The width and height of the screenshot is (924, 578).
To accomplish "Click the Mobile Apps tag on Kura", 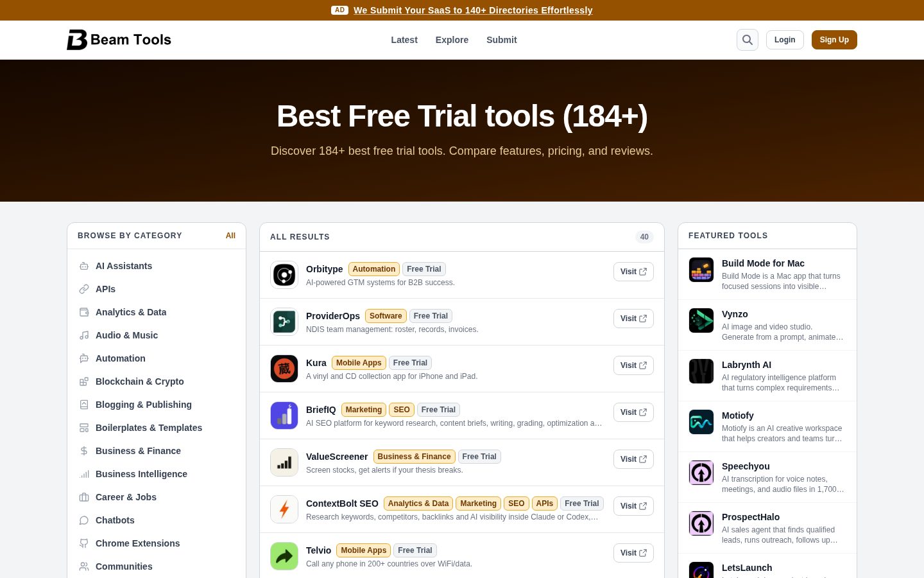I will [x=359, y=363].
